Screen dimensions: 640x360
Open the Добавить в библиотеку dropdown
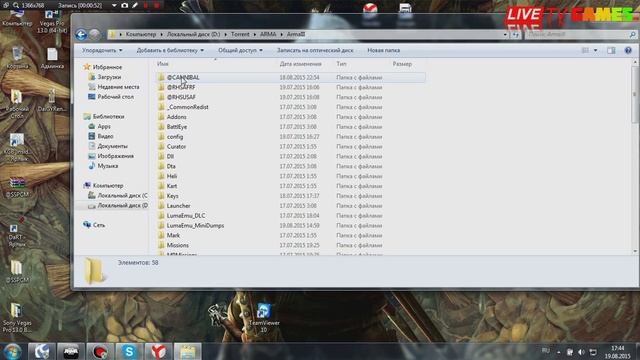coord(170,50)
